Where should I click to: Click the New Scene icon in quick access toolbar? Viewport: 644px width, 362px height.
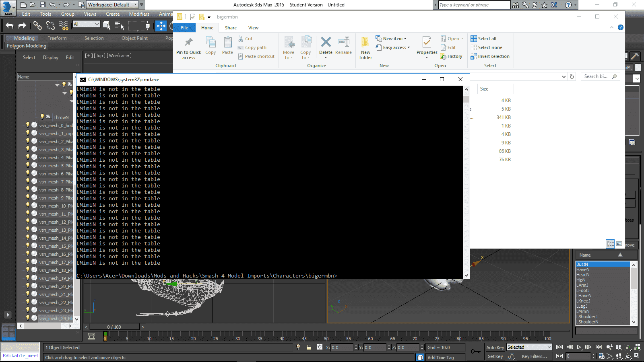[23, 5]
